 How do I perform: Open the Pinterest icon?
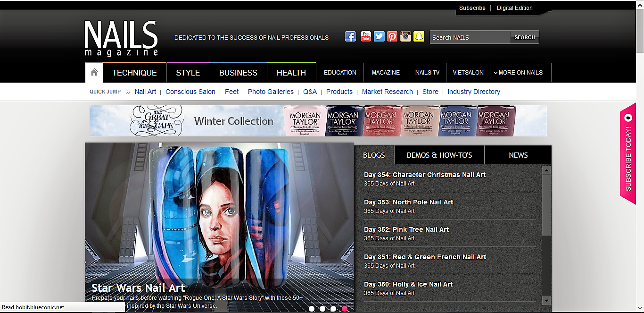pyautogui.click(x=392, y=36)
